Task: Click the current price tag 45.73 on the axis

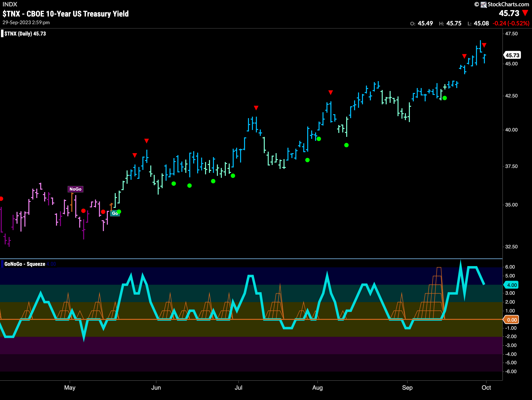Action: pos(512,55)
